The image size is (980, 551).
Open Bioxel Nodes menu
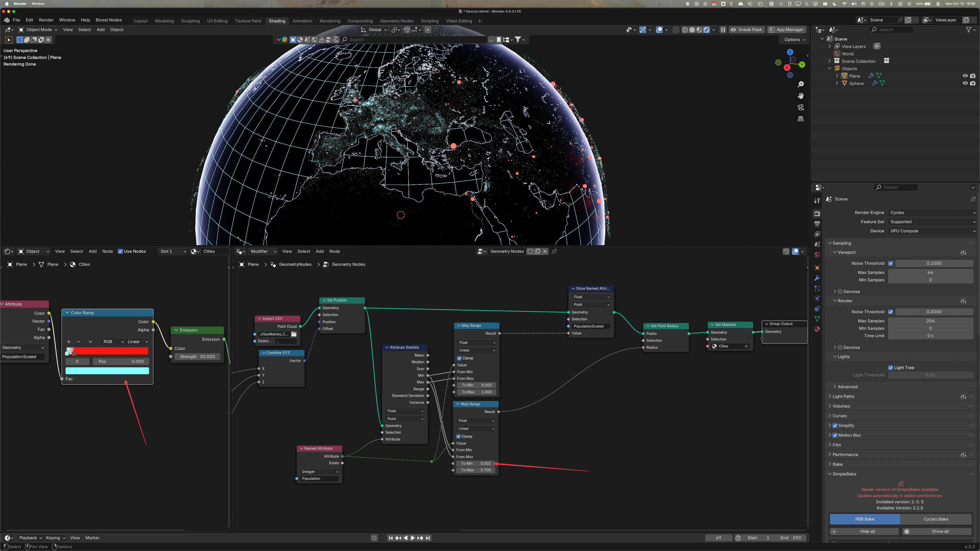(x=109, y=20)
